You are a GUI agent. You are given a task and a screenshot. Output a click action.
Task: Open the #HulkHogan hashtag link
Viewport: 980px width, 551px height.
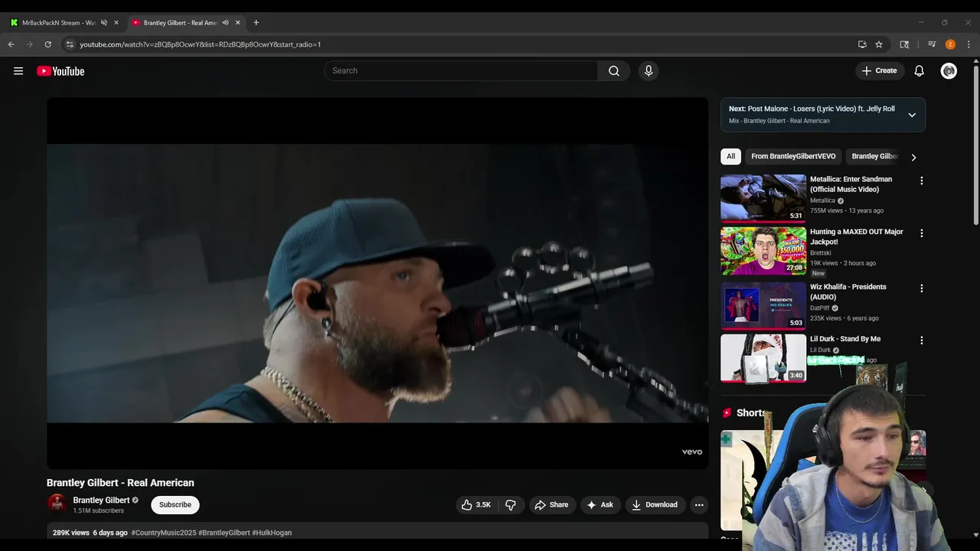coord(272,533)
